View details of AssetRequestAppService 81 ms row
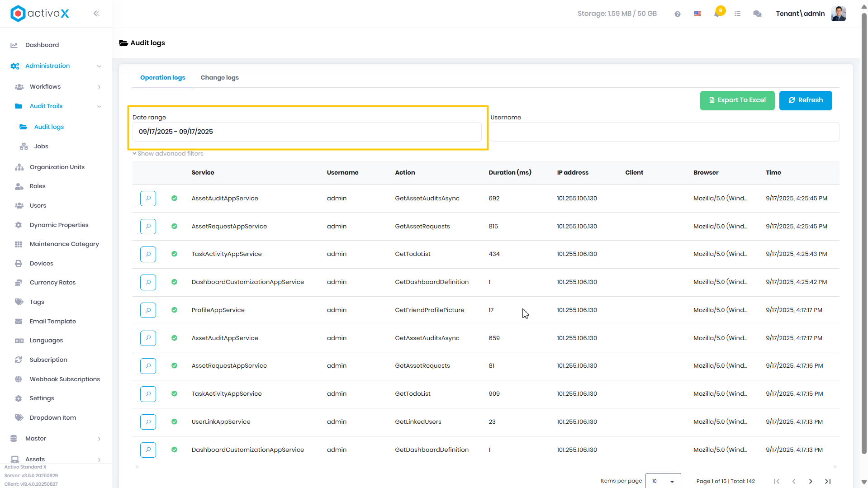The image size is (868, 488). tap(148, 366)
